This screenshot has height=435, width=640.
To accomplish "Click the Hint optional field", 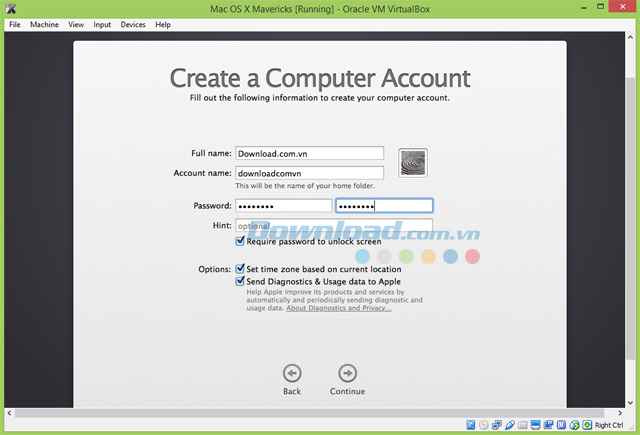I will click(x=334, y=225).
